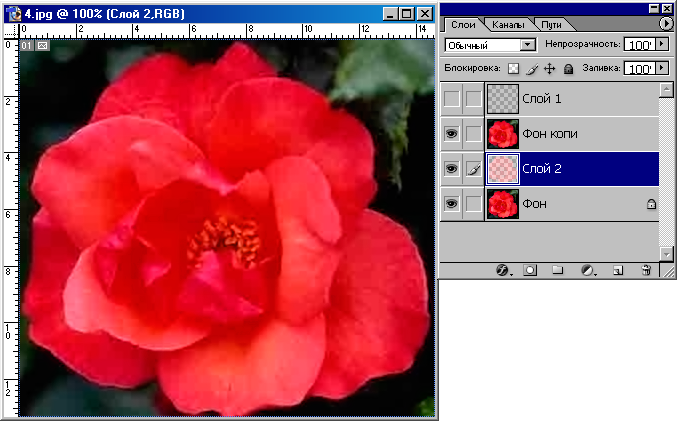
Task: Toggle link box for Слой 1
Action: click(x=473, y=99)
